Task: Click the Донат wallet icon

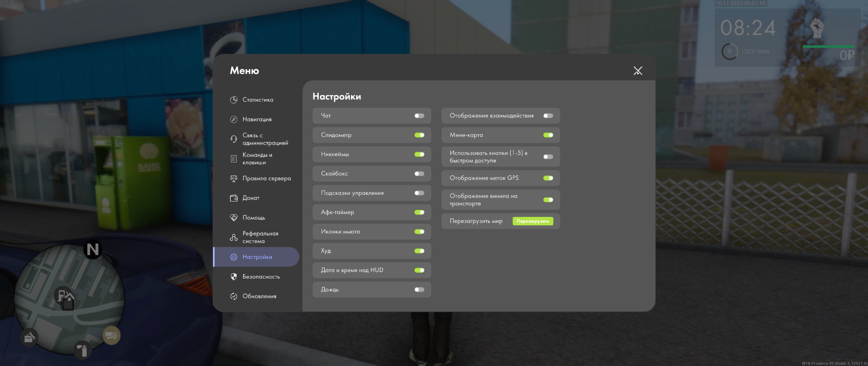Action: point(234,198)
